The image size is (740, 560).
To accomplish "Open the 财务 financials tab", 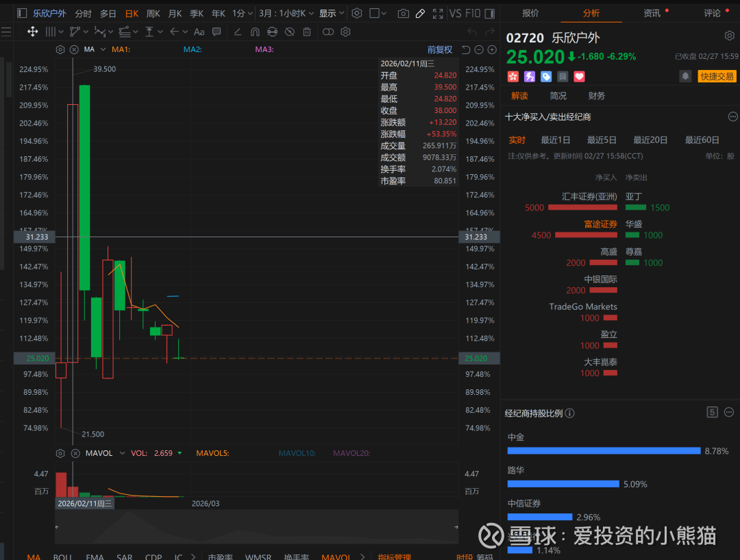I will (597, 96).
